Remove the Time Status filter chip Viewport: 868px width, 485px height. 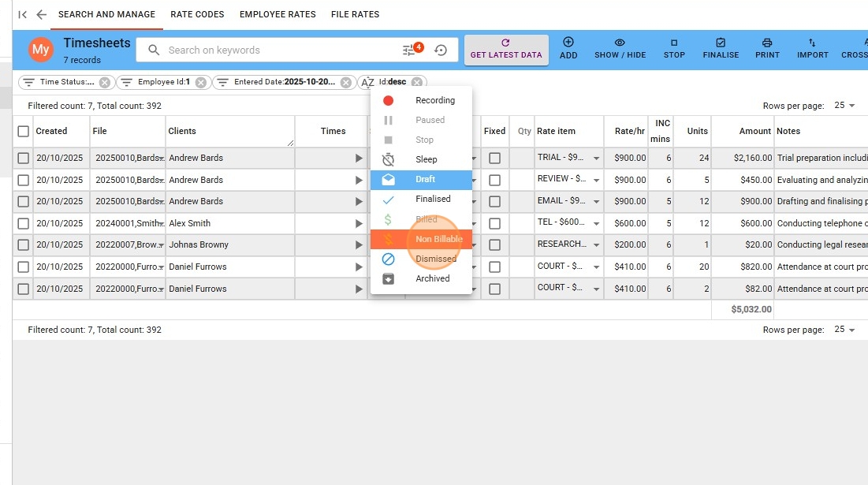pyautogui.click(x=105, y=83)
